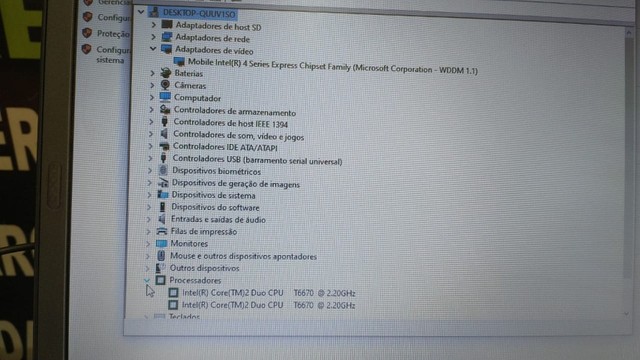Click the Filas de impressão printer icon
This screenshot has height=360, width=640.
pyautogui.click(x=162, y=231)
